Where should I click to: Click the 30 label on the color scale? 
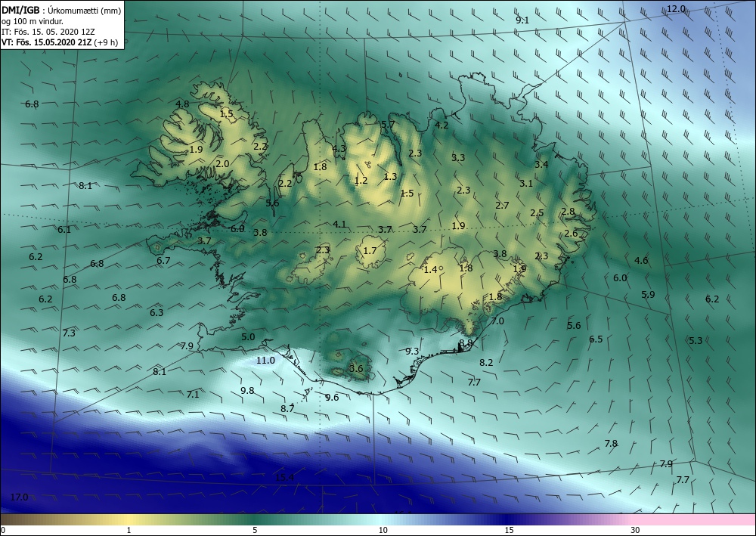636,531
